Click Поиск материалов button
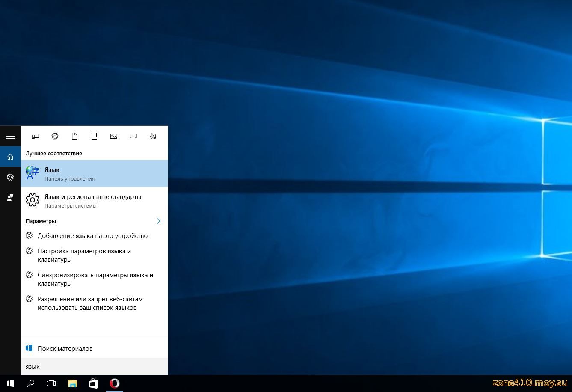The height and width of the screenshot is (392, 572). [x=65, y=349]
